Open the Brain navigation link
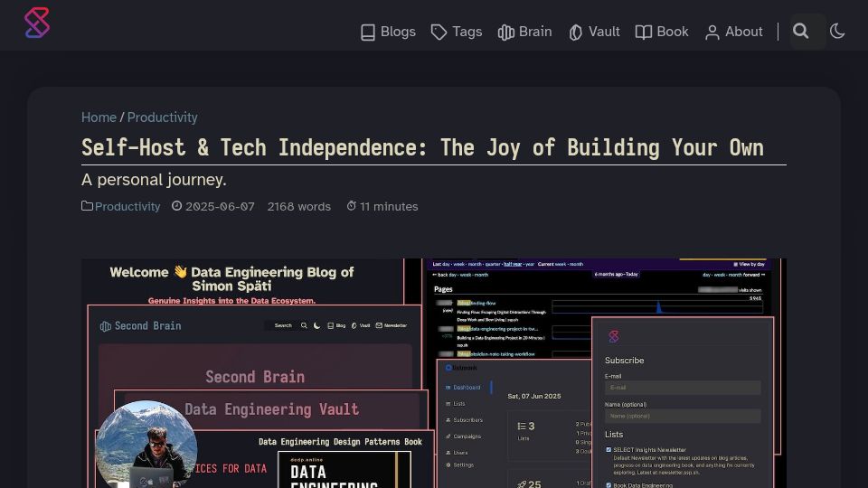868x488 pixels. pyautogui.click(x=524, y=33)
